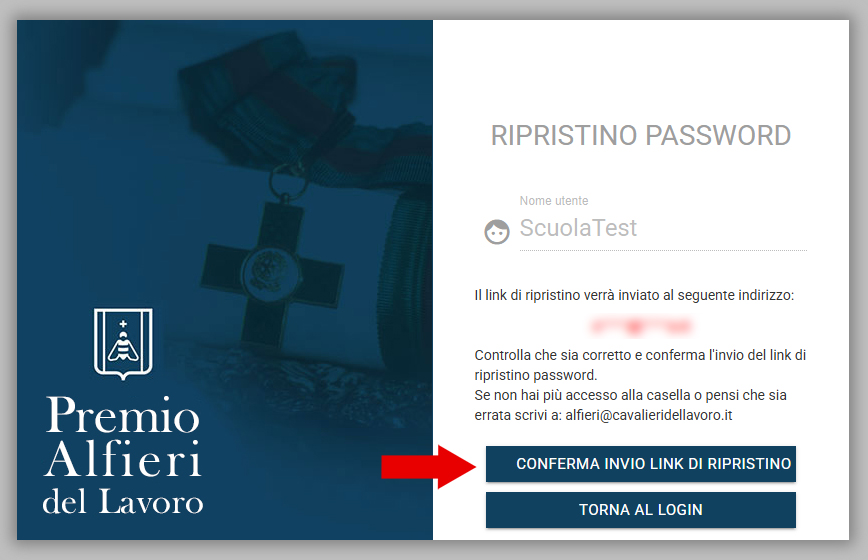868x560 pixels.
Task: Click the RIPRISTINO PASSWORD heading
Action: pyautogui.click(x=640, y=136)
